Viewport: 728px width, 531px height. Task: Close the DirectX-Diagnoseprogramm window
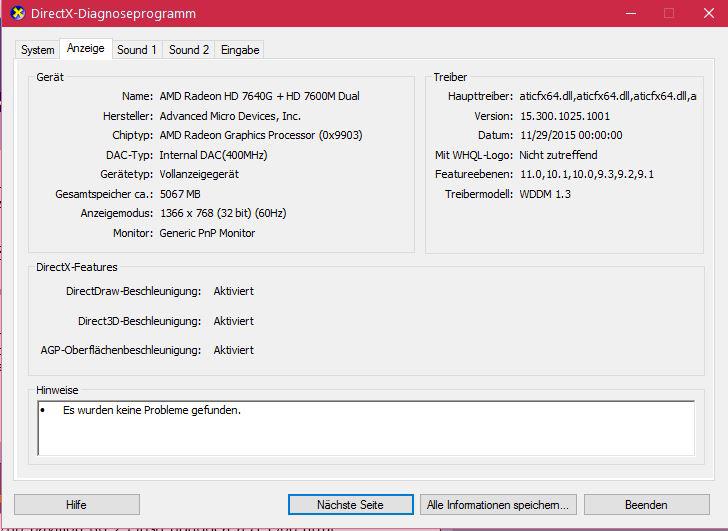tap(704, 14)
